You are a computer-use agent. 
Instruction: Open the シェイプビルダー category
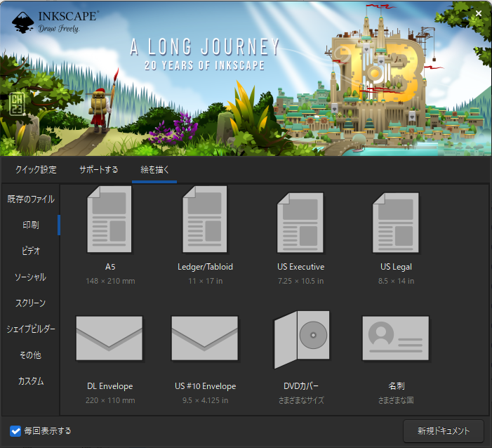pos(31,329)
